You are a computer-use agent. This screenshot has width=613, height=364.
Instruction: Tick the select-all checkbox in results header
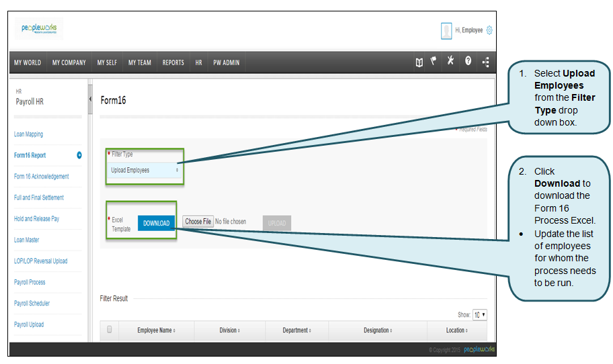(110, 330)
